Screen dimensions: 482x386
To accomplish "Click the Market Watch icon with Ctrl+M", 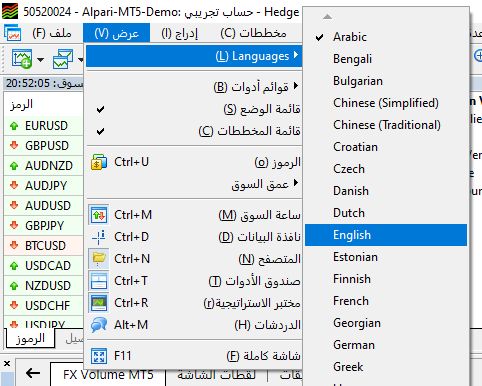I will point(99,215).
